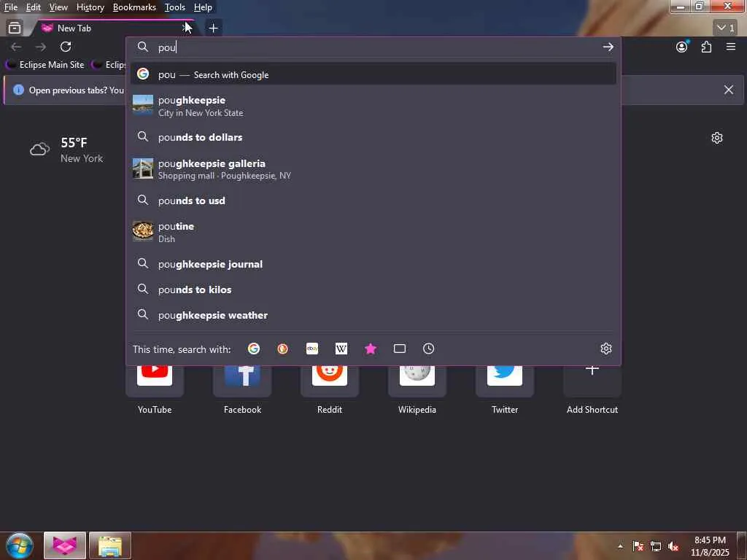Open the File menu
The width and height of the screenshot is (747, 560).
pos(10,7)
